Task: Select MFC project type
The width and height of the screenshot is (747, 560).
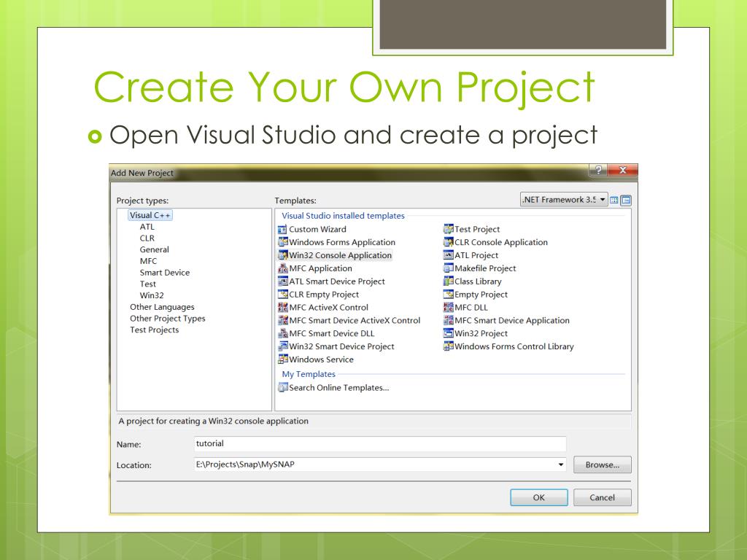Action: 148,261
